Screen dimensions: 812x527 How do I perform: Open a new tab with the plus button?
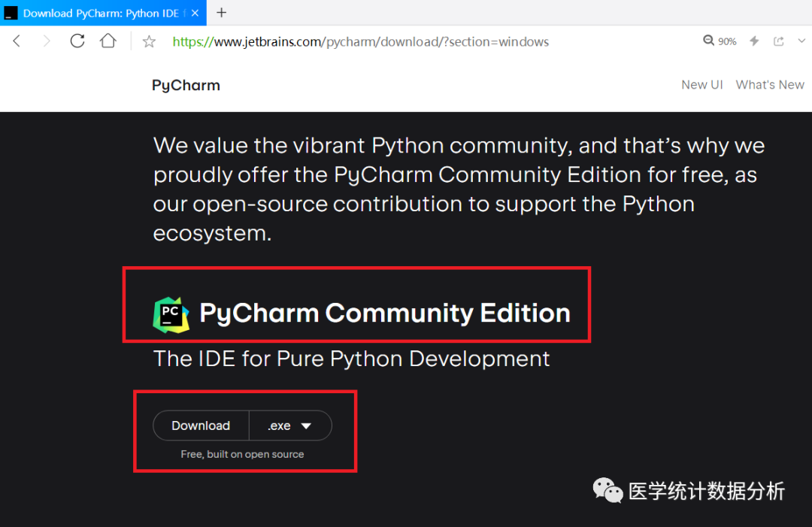(x=222, y=13)
